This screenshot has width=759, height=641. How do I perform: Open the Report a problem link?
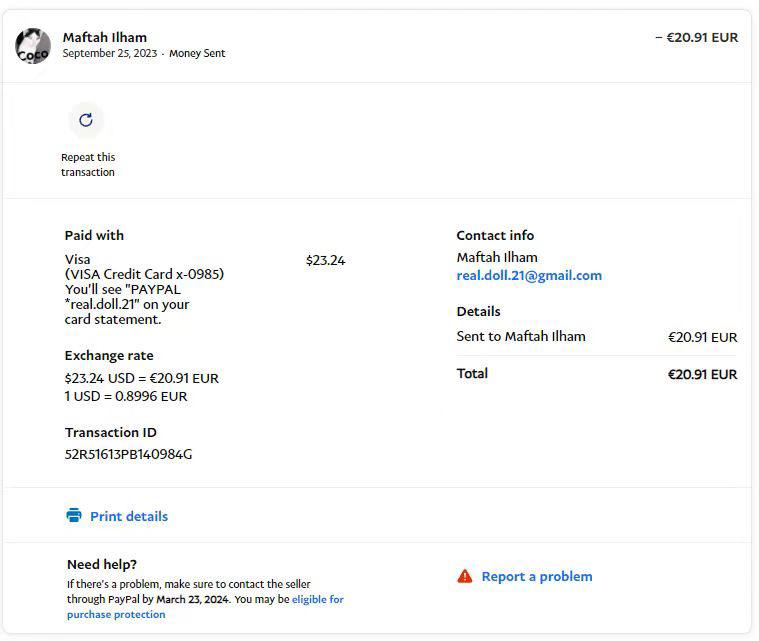point(536,576)
